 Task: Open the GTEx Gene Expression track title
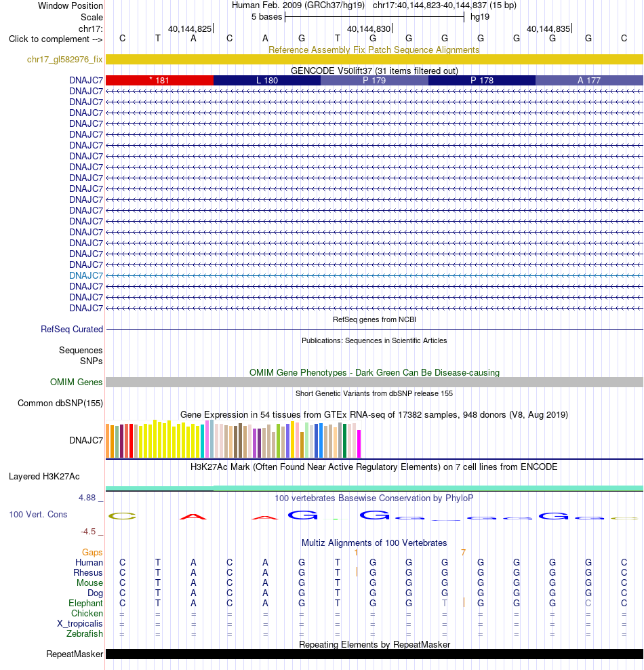pyautogui.click(x=374, y=414)
